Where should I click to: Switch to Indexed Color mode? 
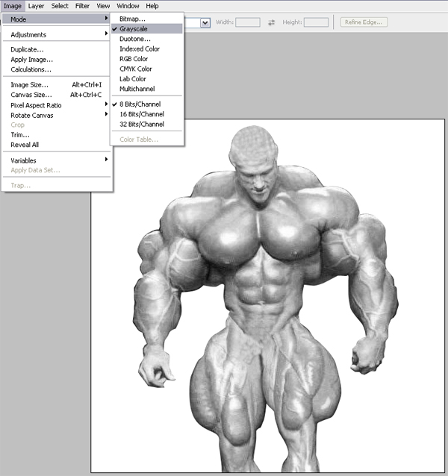click(x=147, y=49)
